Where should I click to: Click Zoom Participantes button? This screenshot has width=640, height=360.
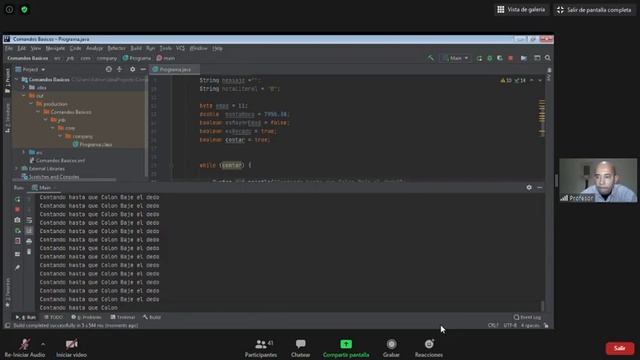(261, 349)
